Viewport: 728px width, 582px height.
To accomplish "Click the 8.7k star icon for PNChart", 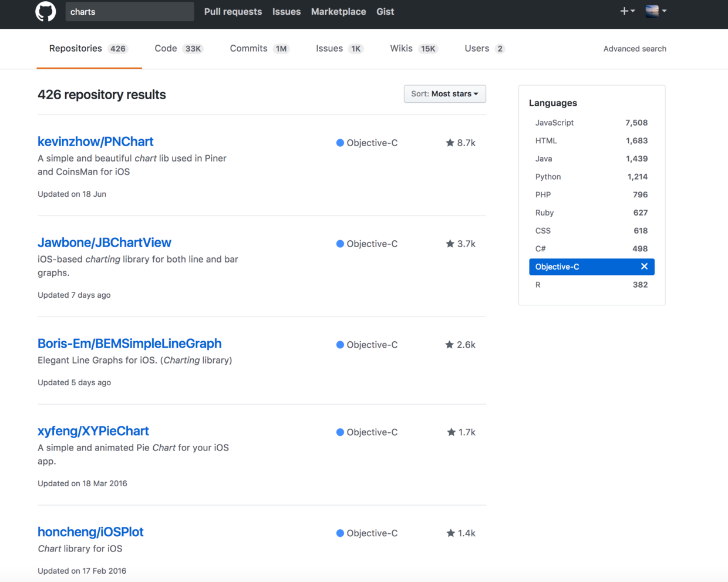I will 450,143.
